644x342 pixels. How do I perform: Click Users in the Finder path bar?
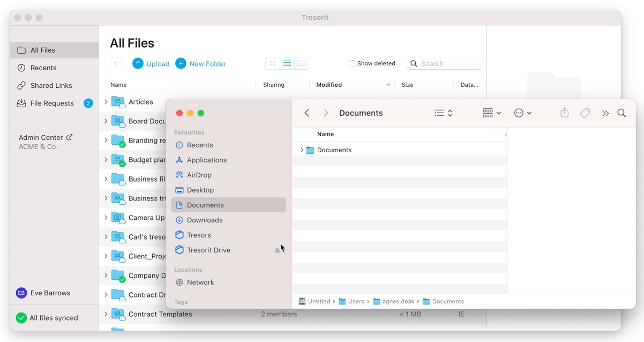pos(351,301)
